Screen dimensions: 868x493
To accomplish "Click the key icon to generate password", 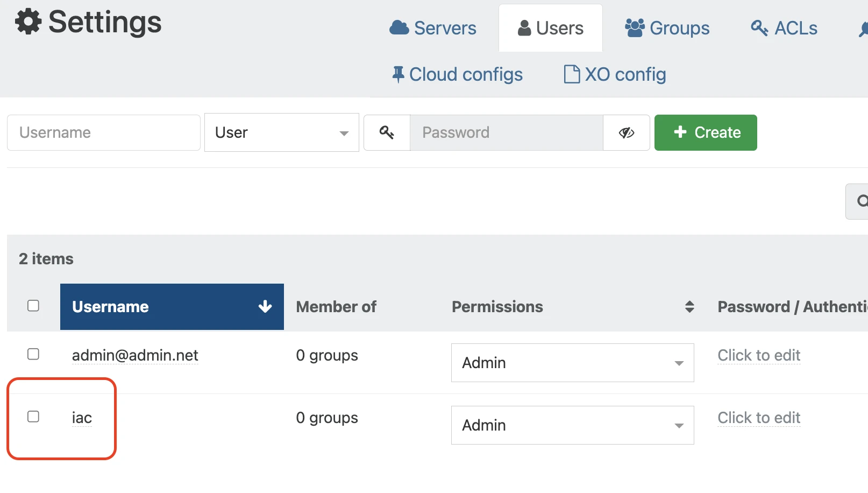I will (387, 132).
